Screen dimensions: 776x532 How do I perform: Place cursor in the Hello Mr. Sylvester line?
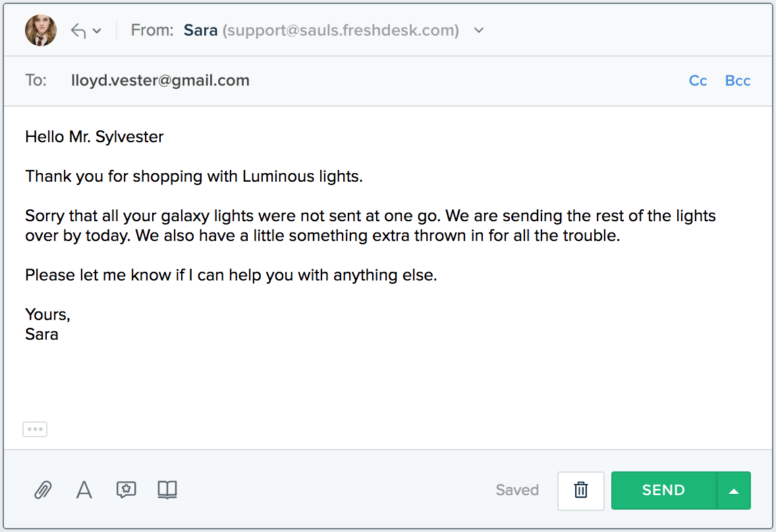pyautogui.click(x=94, y=136)
